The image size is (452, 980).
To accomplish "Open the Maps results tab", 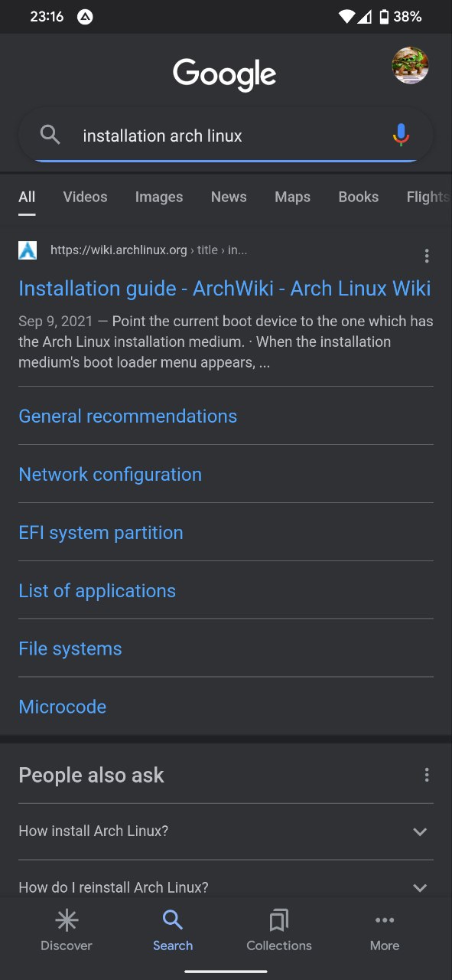I will 292,197.
